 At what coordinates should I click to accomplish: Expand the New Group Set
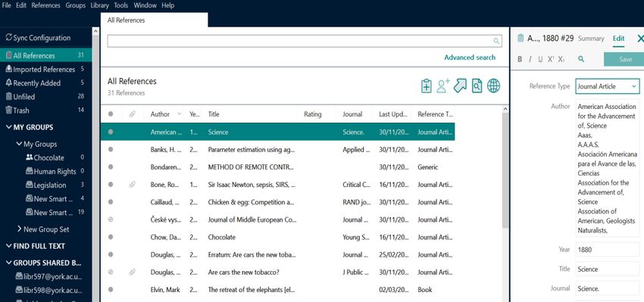pyautogui.click(x=19, y=229)
